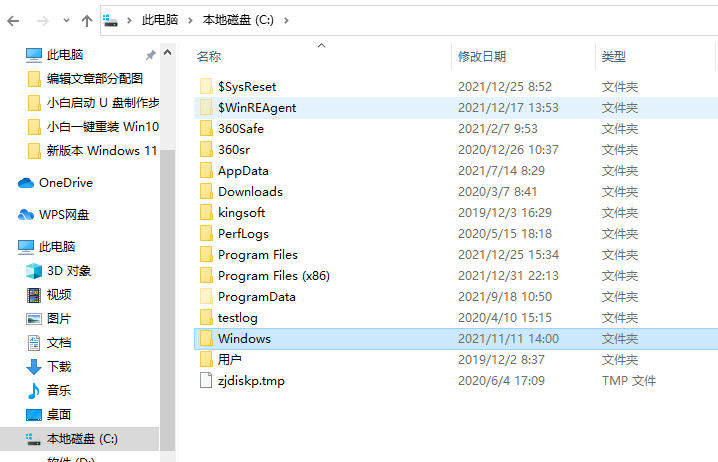Sort files by 修改日期 column header

point(482,56)
